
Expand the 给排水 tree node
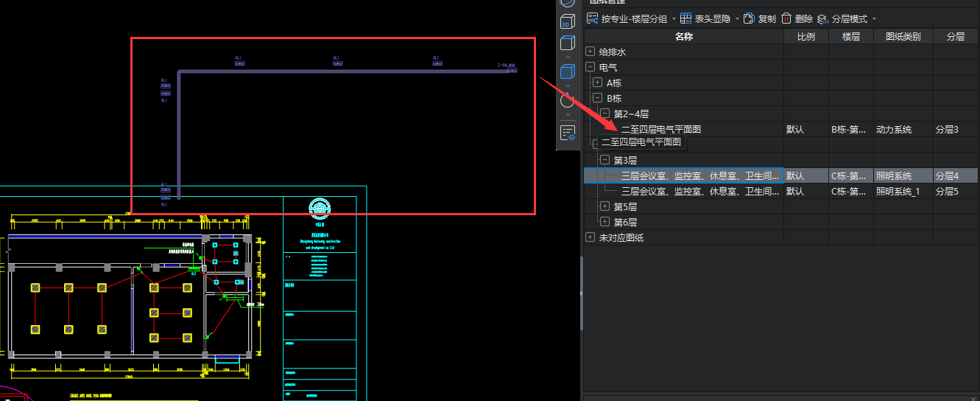click(x=590, y=52)
